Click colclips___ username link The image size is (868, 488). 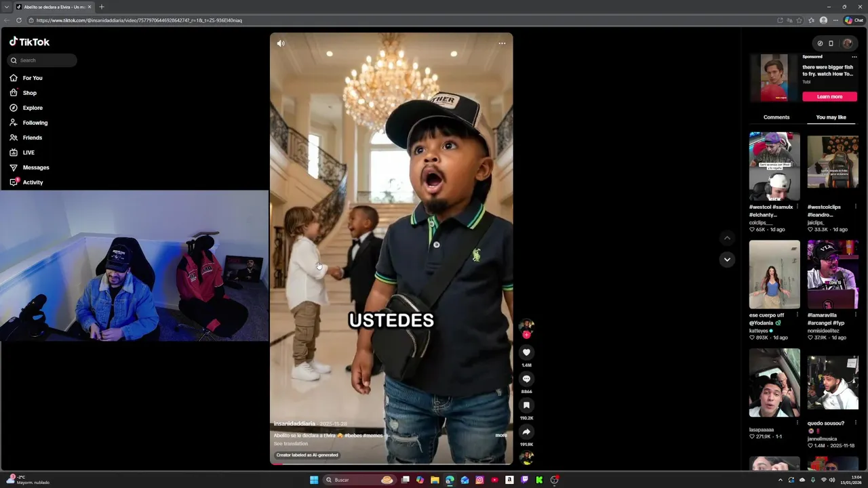point(761,222)
